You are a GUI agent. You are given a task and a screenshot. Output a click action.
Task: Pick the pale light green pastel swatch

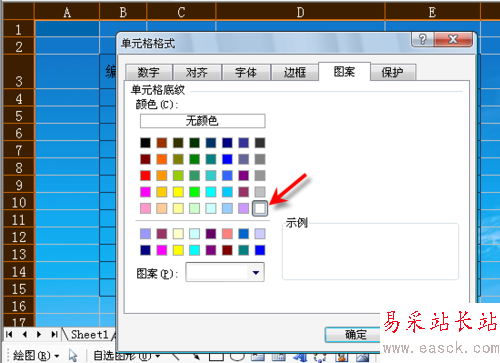point(194,209)
